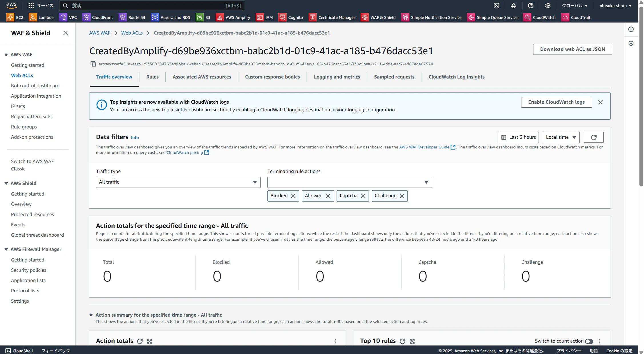This screenshot has height=354, width=644.
Task: Collapse the AWS Firewall Manager section
Action: click(x=6, y=250)
